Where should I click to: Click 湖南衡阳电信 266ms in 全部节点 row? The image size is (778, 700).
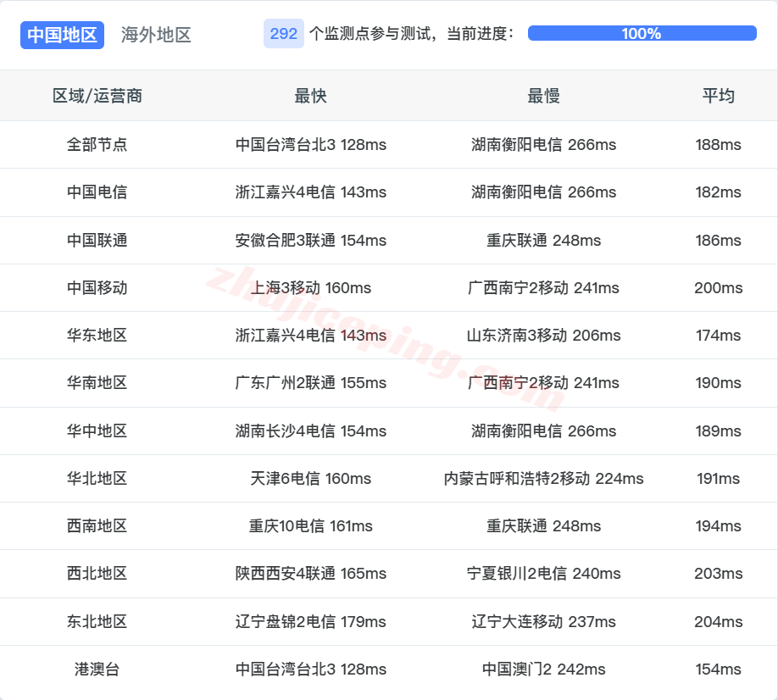[x=544, y=144]
